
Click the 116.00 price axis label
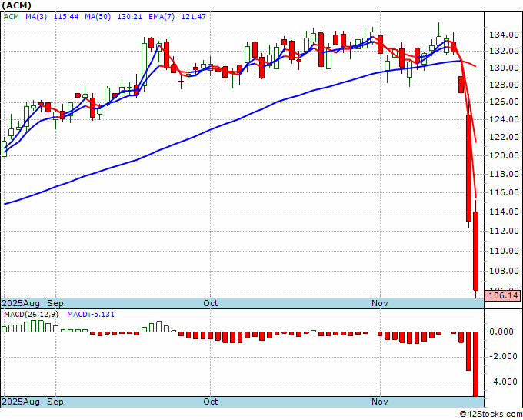pos(504,192)
